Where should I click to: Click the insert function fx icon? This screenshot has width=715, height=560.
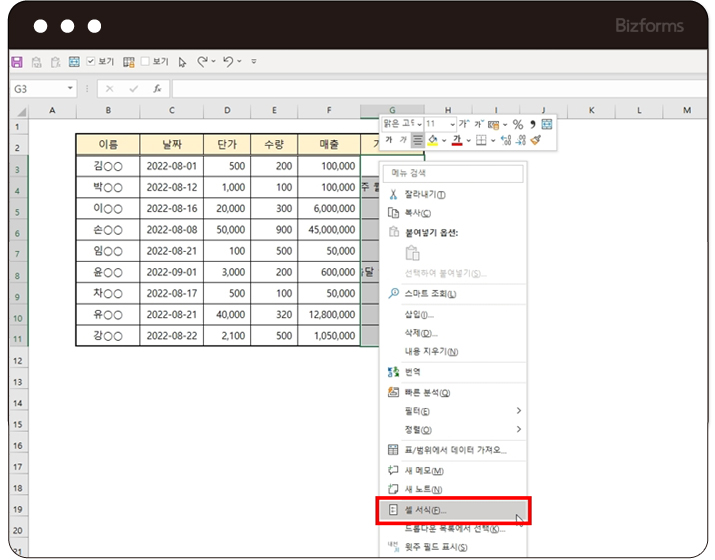tap(157, 88)
